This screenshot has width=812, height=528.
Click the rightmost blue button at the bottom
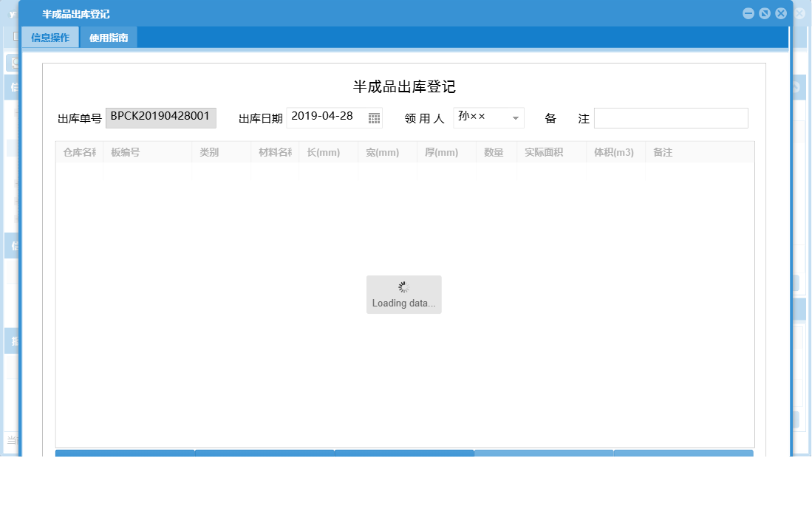tap(683, 453)
